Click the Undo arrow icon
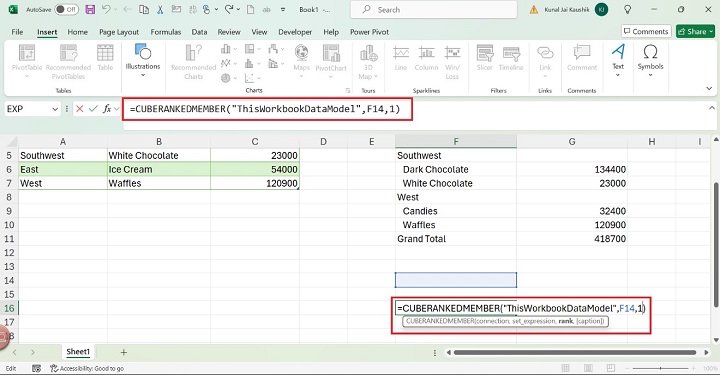Image resolution: width=720 pixels, height=375 pixels. (x=106, y=9)
